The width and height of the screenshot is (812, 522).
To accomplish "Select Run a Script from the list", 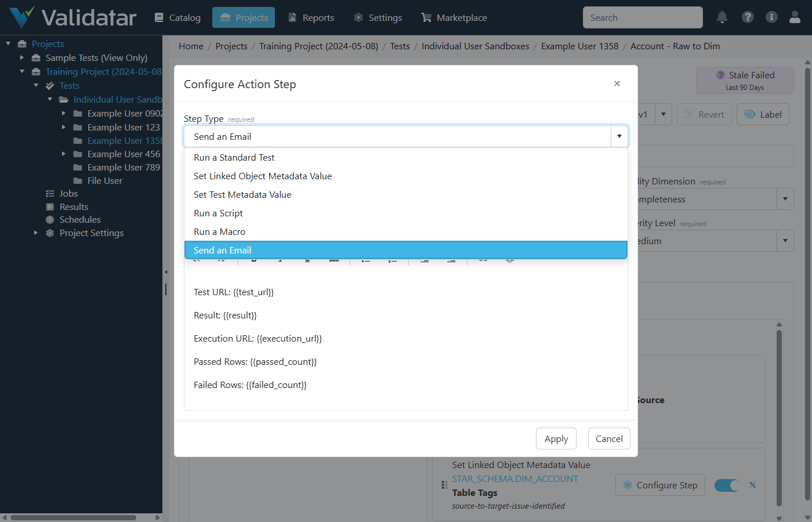I will point(219,213).
